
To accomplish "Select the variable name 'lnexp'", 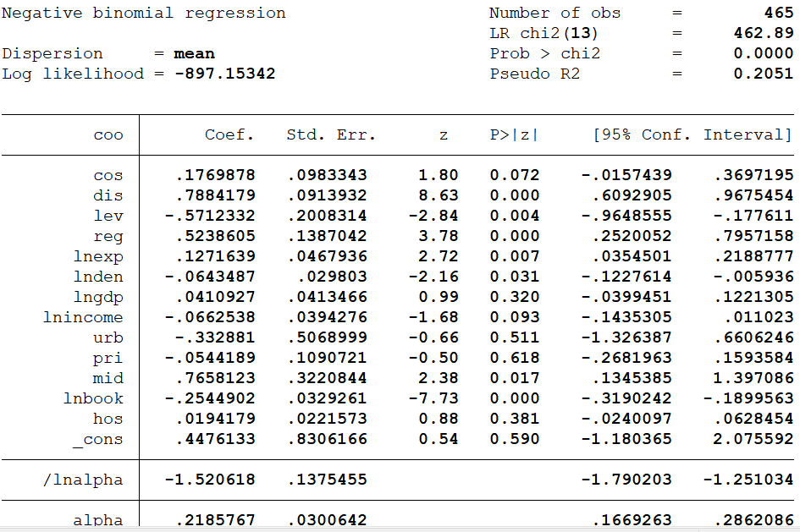I will pyautogui.click(x=98, y=257).
